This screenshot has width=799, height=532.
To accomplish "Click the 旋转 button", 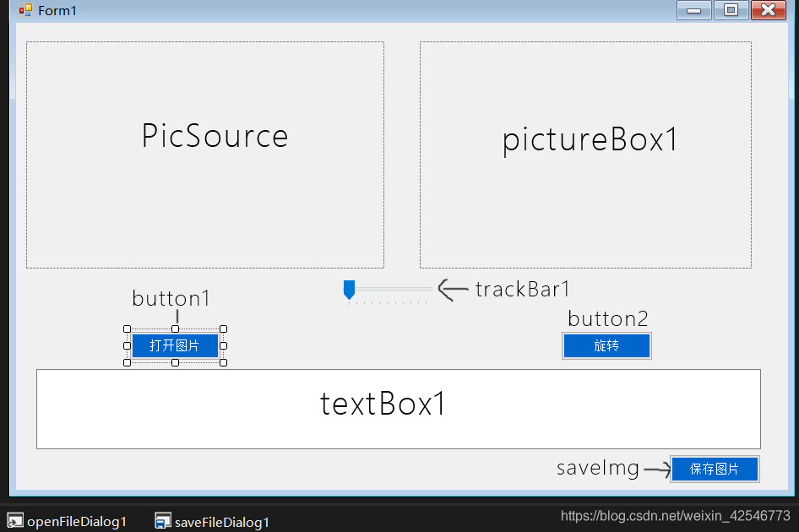I will click(x=606, y=345).
